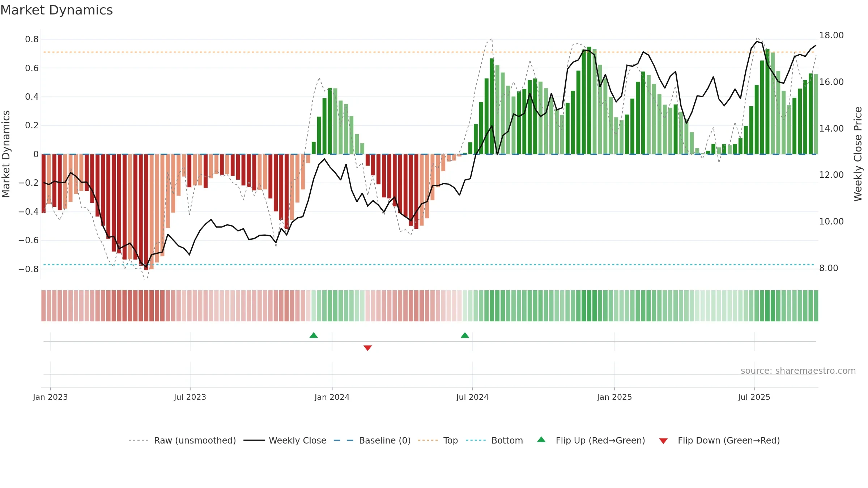Click the 16.00 price axis label

point(831,82)
